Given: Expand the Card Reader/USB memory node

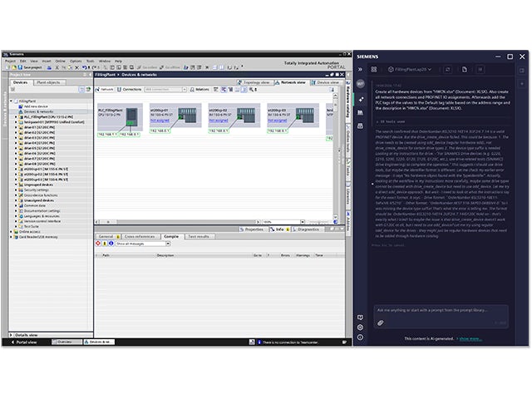Looking at the screenshot, I should pyautogui.click(x=11, y=237).
